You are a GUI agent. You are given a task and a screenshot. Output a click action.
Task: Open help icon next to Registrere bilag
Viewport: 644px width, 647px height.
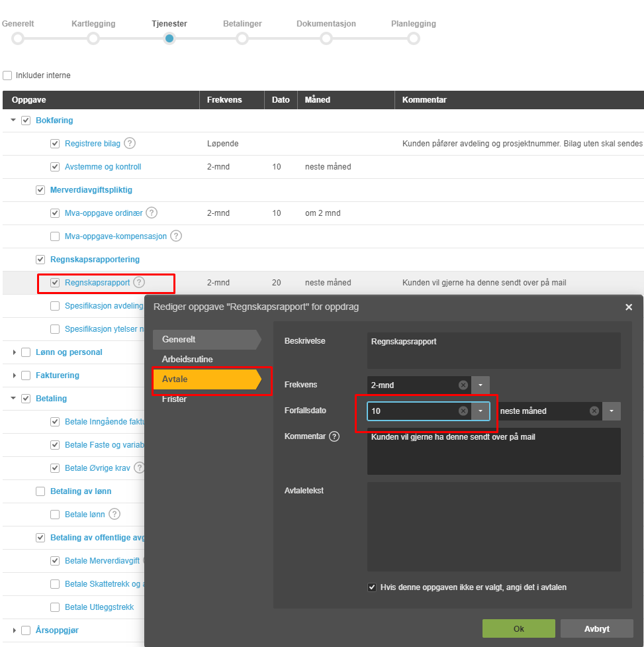coord(130,143)
